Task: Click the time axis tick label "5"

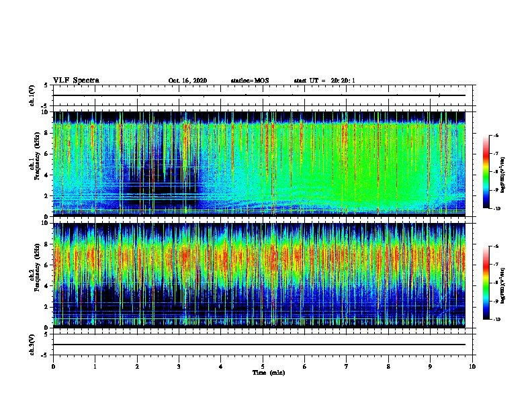Action: click(263, 367)
